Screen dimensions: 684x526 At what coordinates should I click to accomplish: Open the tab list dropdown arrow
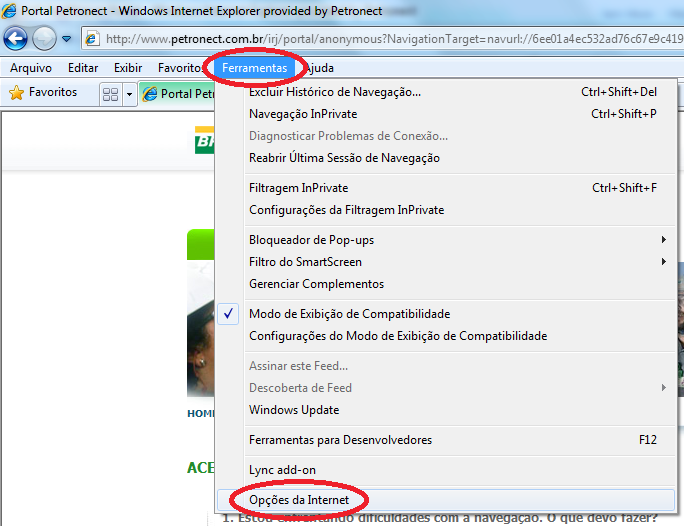(x=129, y=94)
